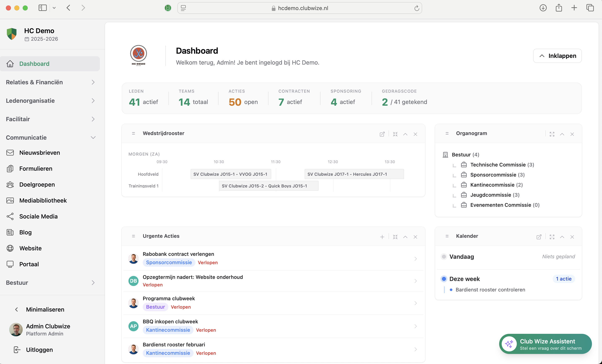Click the Website globe icon
The height and width of the screenshot is (364, 602).
pos(10,248)
